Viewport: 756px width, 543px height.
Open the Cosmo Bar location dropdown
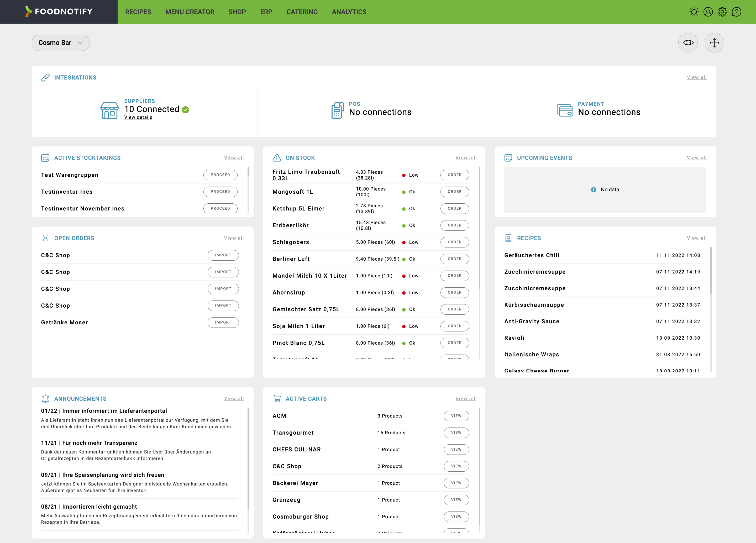click(x=60, y=43)
